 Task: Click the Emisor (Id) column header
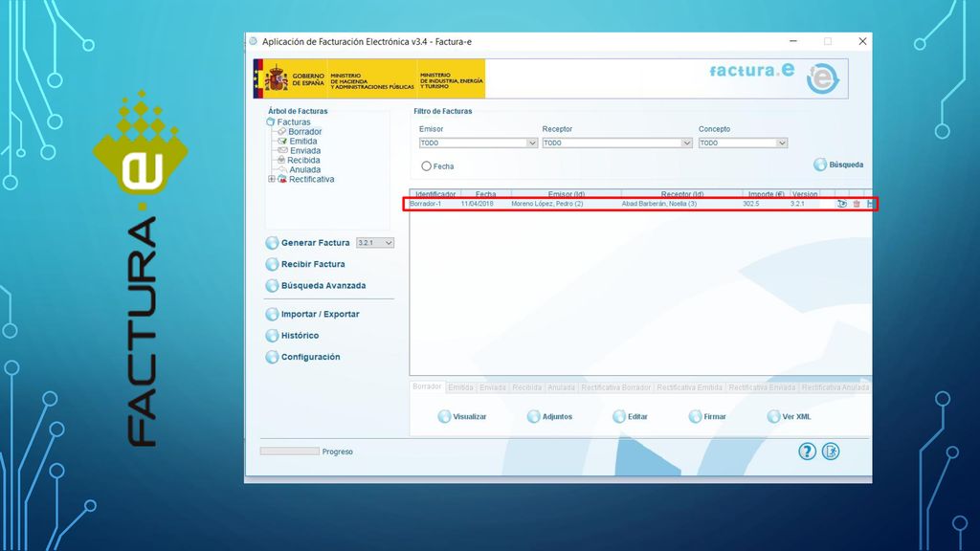567,194
